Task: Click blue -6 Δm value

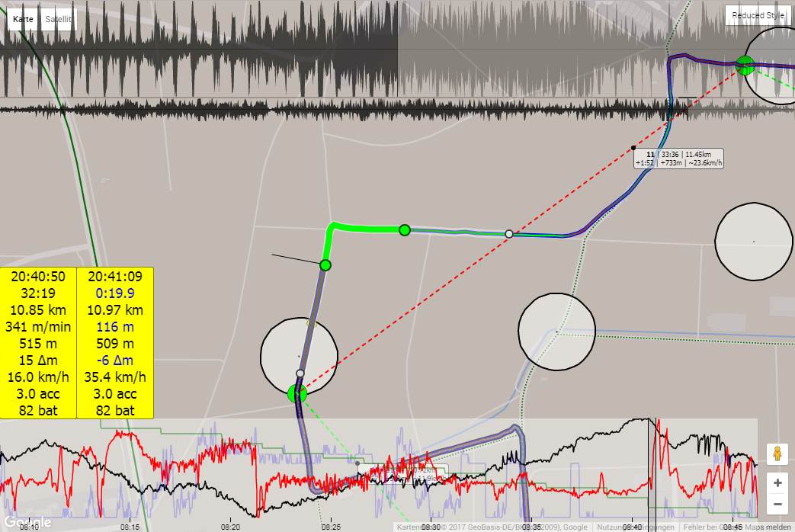Action: (x=115, y=360)
